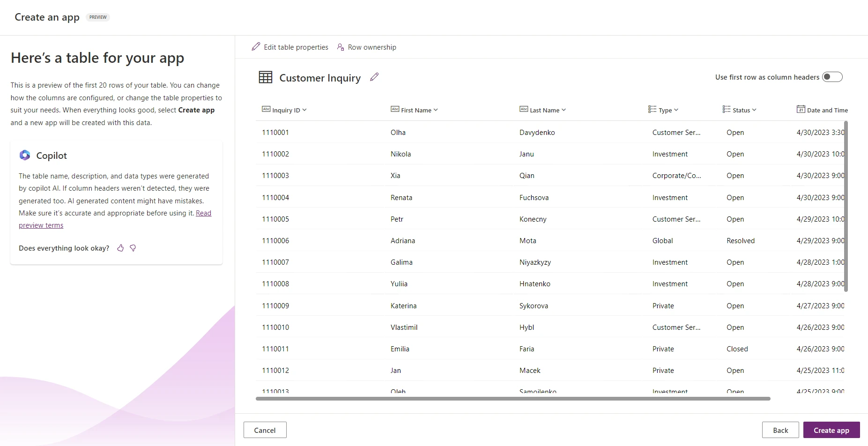Open the Type column dropdown

click(x=676, y=110)
